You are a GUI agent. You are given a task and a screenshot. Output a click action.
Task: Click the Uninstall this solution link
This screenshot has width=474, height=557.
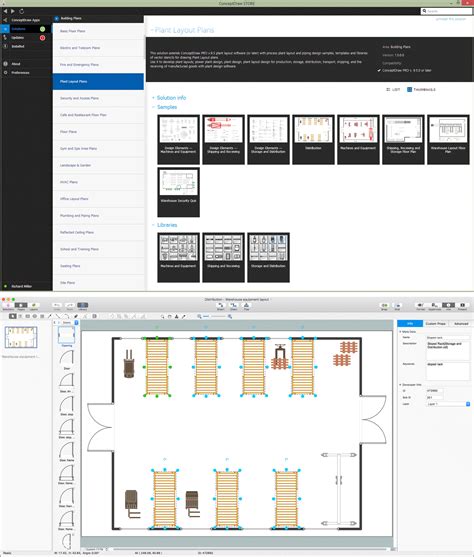click(x=451, y=19)
